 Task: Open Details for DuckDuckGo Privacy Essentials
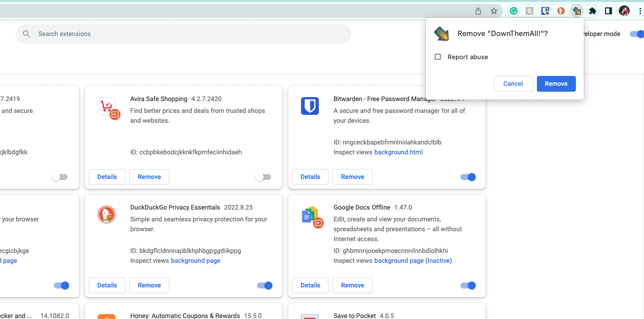click(x=107, y=285)
